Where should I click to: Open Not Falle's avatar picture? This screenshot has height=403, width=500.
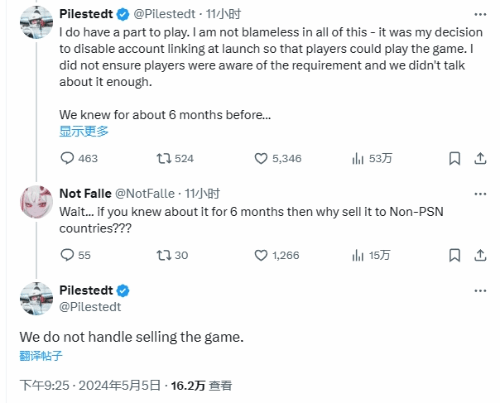click(36, 202)
